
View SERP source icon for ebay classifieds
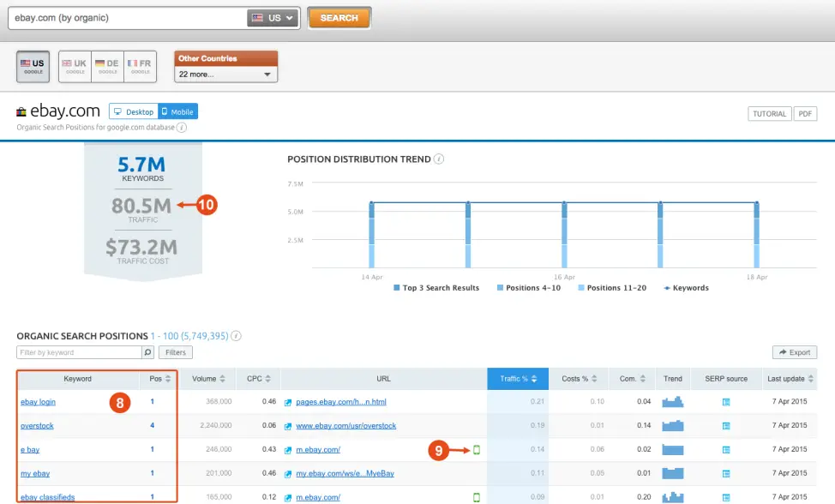(x=726, y=498)
